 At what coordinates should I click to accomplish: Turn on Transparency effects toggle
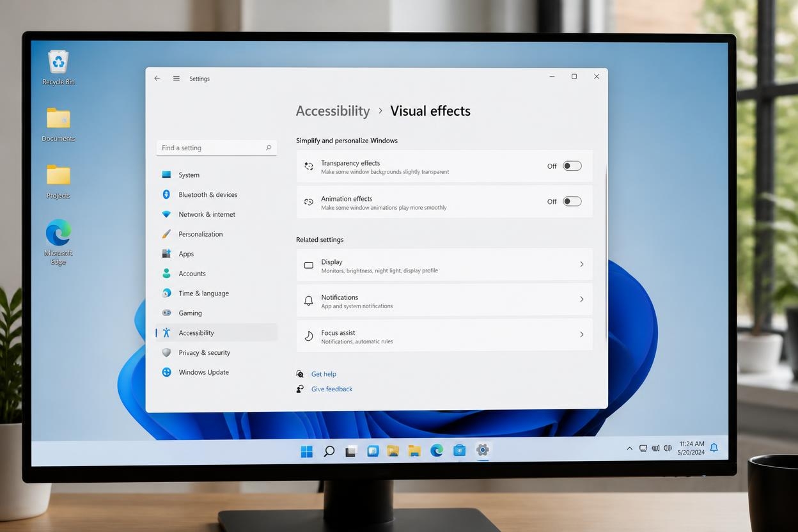click(x=572, y=166)
